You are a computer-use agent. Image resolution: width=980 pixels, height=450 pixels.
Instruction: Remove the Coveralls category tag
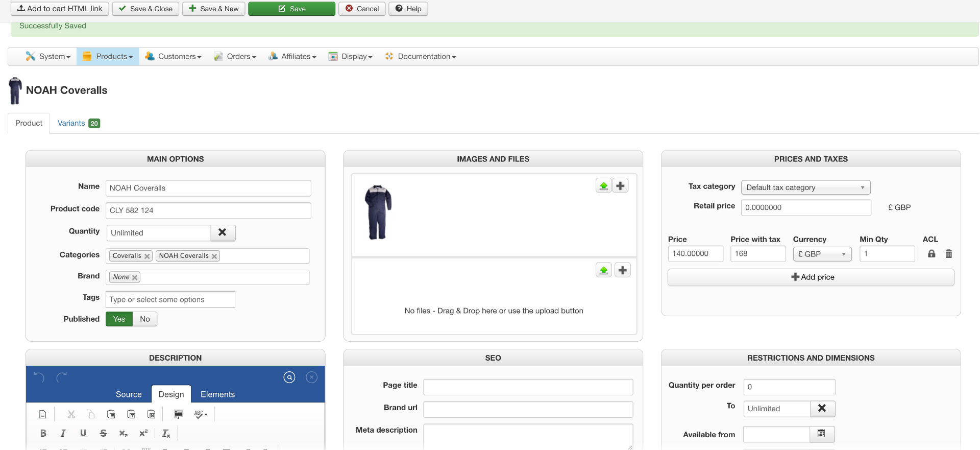(x=147, y=256)
